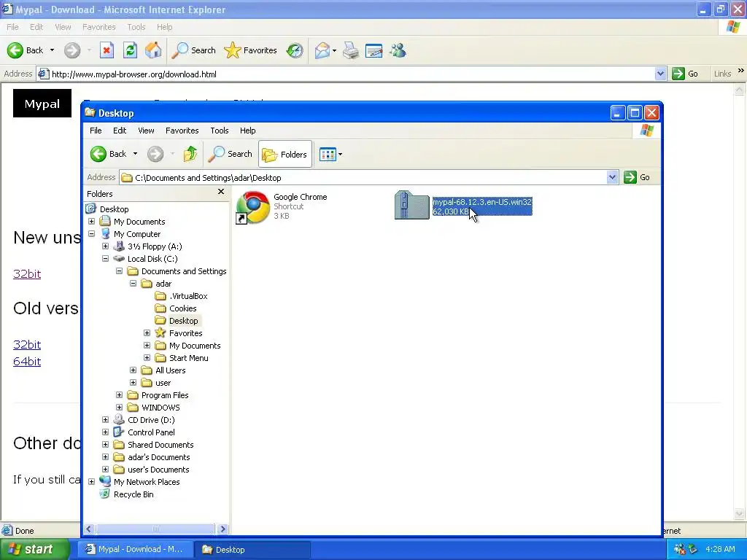The height and width of the screenshot is (560, 747).
Task: Collapse Documents and Settings node
Action: tap(119, 271)
